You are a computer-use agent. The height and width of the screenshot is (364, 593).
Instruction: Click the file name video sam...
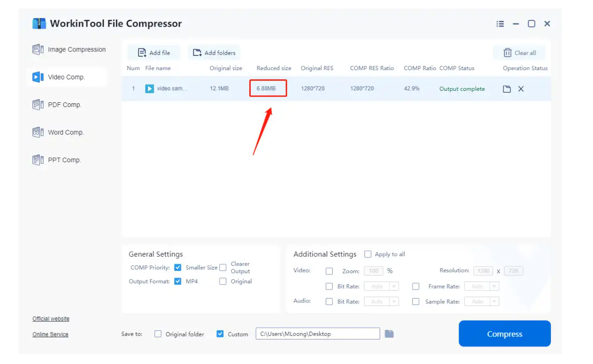click(x=172, y=89)
